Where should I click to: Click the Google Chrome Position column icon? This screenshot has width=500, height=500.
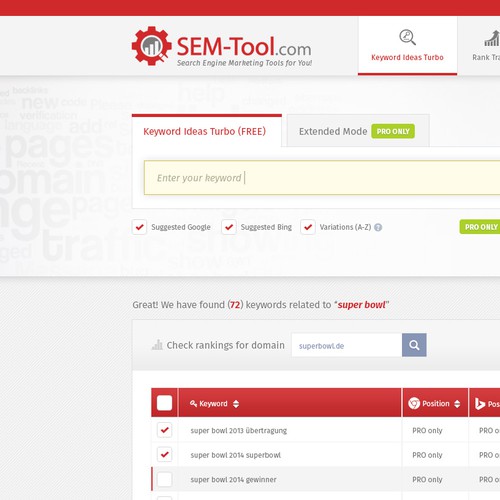pos(414,403)
